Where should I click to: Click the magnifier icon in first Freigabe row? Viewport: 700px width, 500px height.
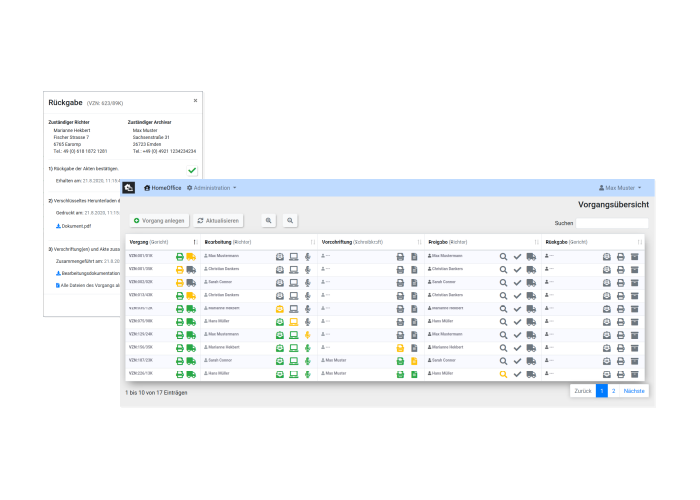(x=504, y=257)
